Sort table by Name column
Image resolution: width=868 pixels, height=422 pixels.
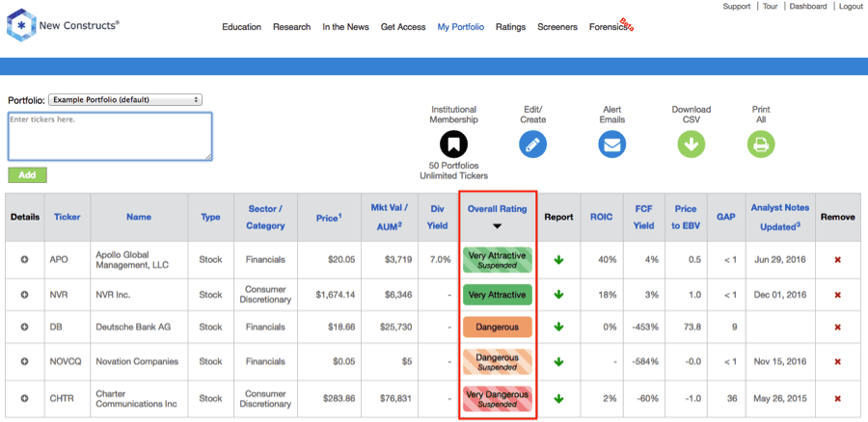point(138,218)
